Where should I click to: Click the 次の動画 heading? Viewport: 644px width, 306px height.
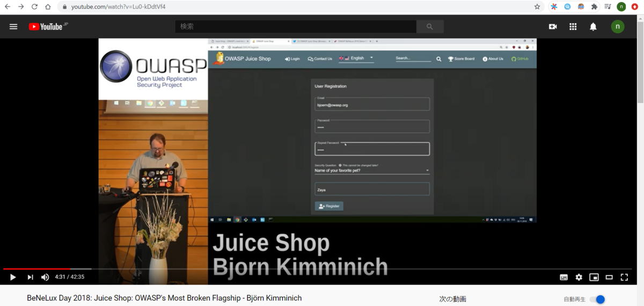point(452,299)
